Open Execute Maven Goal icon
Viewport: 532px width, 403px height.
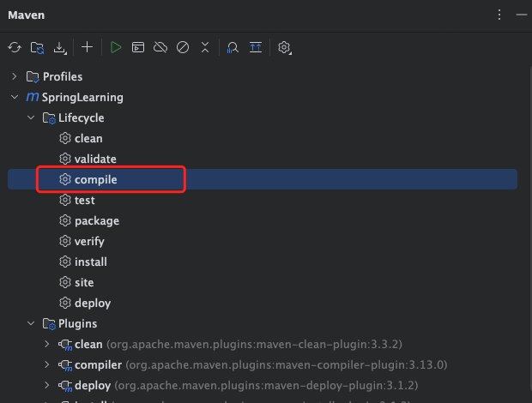[x=138, y=47]
